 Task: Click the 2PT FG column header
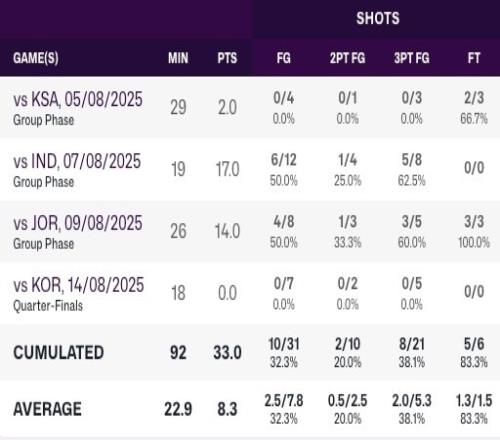[x=348, y=58]
